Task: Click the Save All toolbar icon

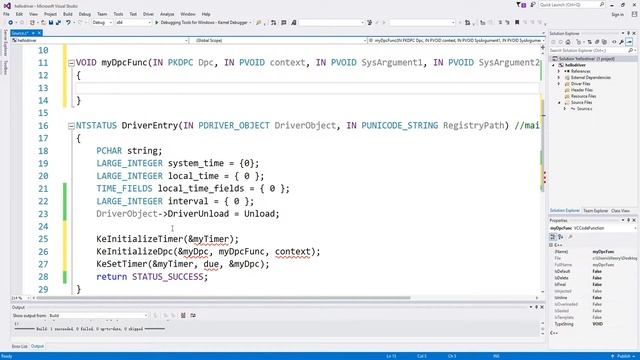Action: coord(58,23)
